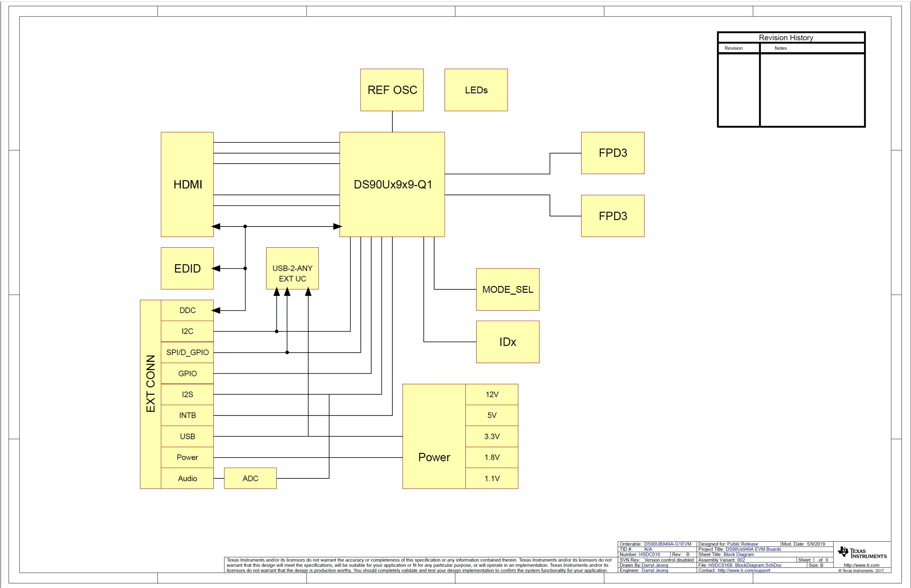The width and height of the screenshot is (911, 588).
Task: Select the MODE_SEL block
Action: (507, 289)
